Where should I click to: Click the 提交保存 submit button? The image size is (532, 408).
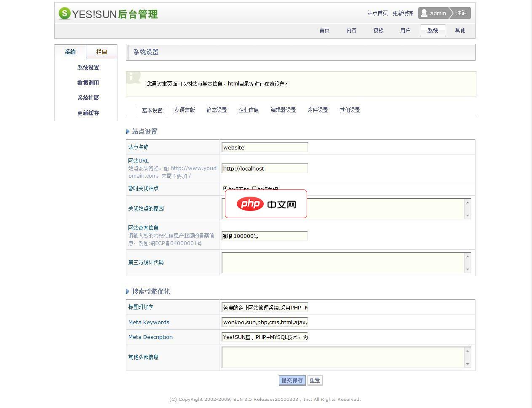[292, 380]
